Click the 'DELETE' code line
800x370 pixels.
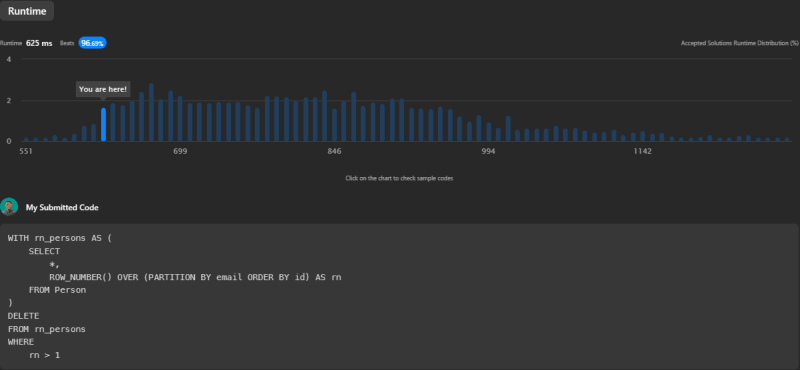[23, 316]
